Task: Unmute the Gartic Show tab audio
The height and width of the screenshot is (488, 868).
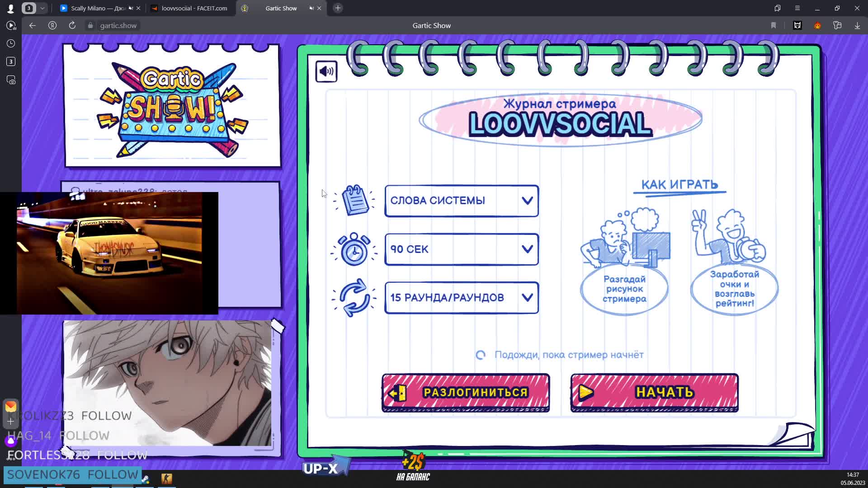Action: (311, 8)
